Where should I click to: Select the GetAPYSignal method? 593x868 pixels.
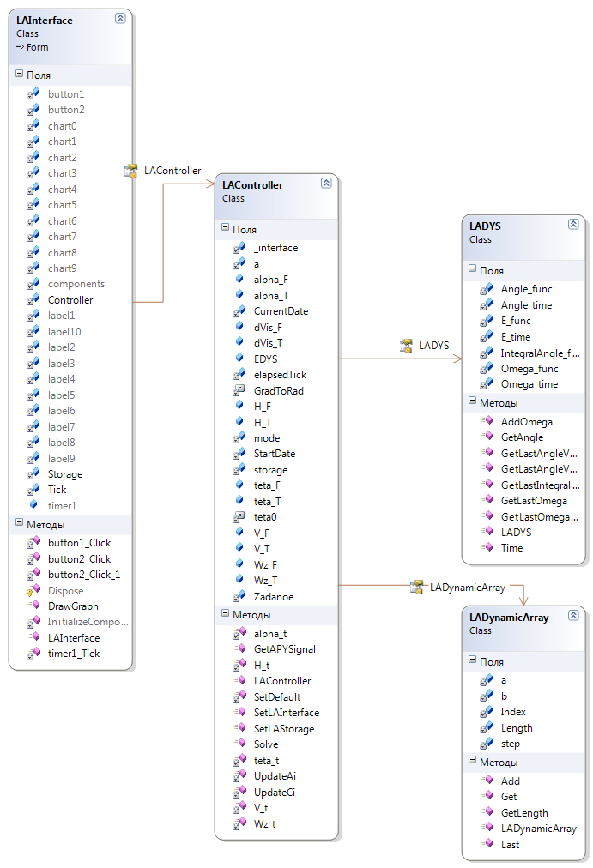tap(284, 649)
